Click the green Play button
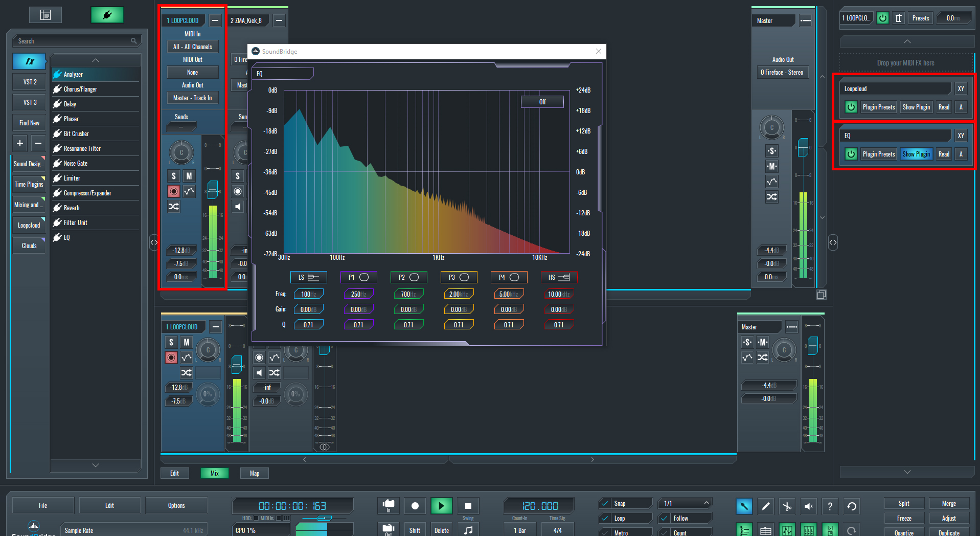 (442, 506)
